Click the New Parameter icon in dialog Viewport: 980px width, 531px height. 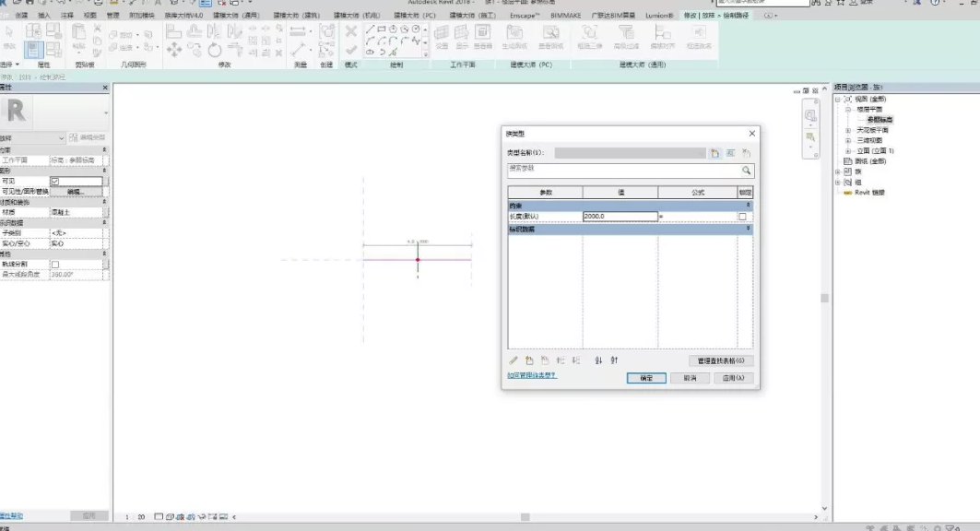(529, 360)
